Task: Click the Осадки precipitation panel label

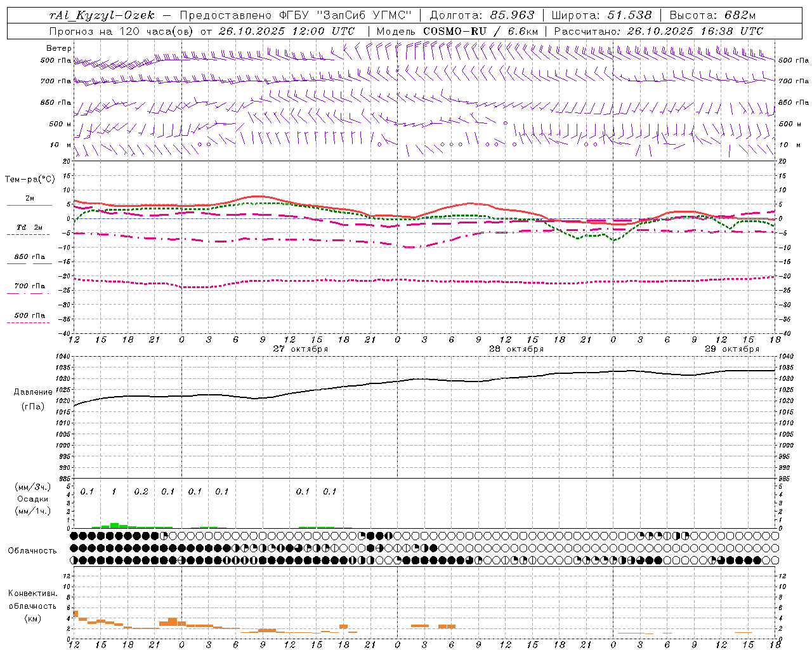Action: (32, 499)
